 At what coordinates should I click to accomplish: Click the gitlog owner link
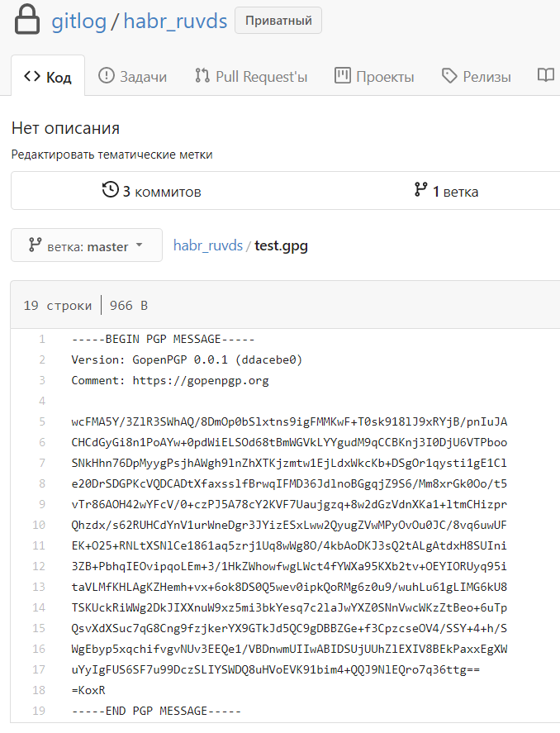(78, 21)
